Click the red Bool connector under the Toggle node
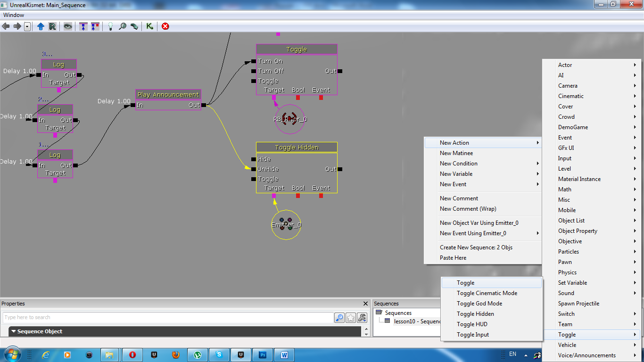Screen dimensions: 644x362 (298, 98)
